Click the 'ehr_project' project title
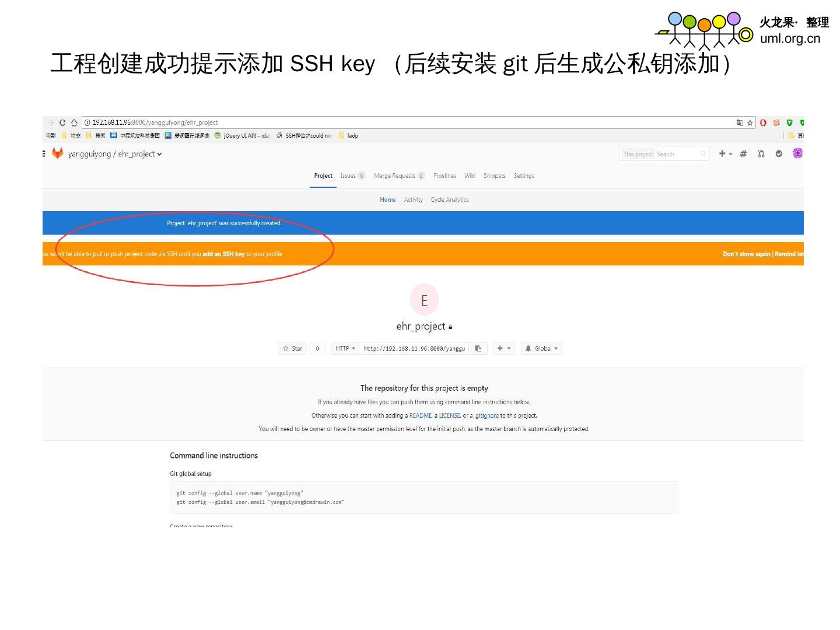Screen dimensions: 840x630 (x=421, y=326)
